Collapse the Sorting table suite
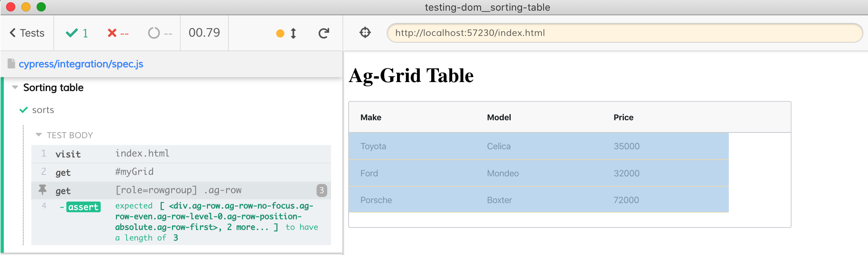The image size is (868, 255). coord(15,87)
